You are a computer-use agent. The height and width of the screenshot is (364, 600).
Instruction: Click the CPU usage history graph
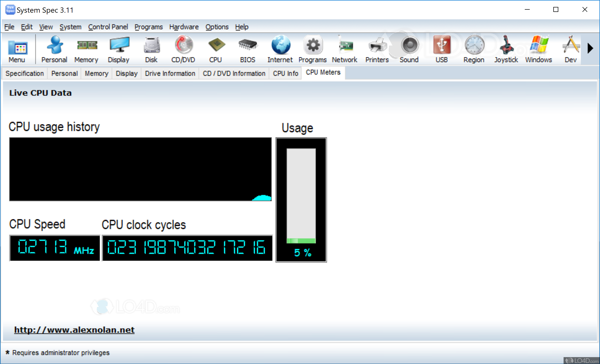(140, 169)
